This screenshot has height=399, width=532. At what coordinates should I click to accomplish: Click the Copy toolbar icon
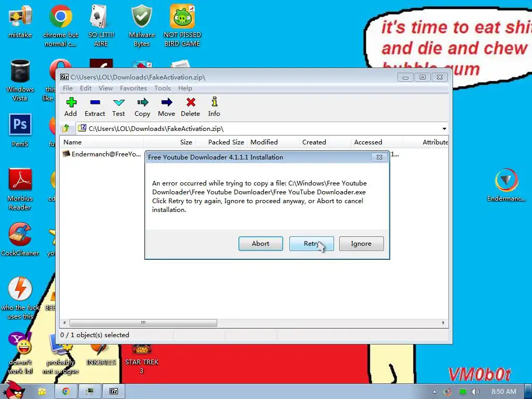[142, 107]
